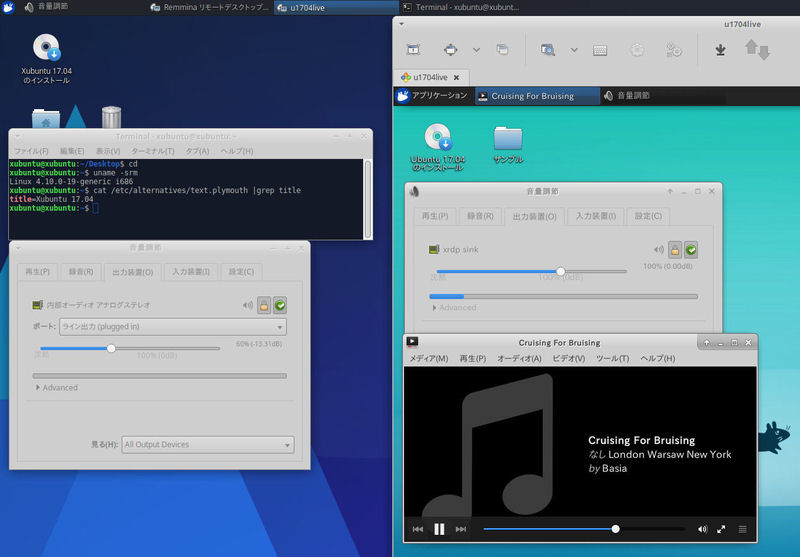Open the small window menu arrow of Remmina
Screen dimensions: 800x557
pos(402,24)
